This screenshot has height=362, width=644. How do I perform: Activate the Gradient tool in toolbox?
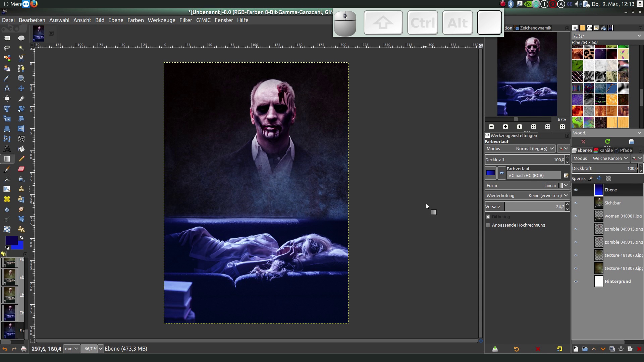(7, 159)
